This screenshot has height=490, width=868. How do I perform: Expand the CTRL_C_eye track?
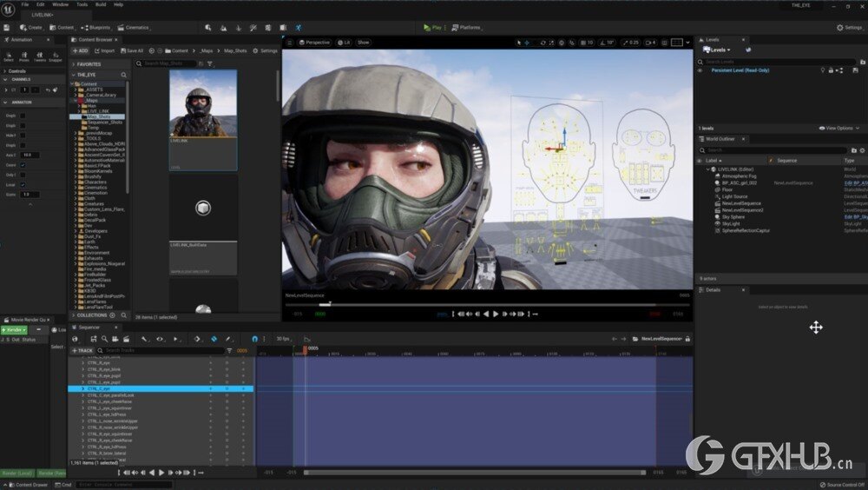[83, 389]
